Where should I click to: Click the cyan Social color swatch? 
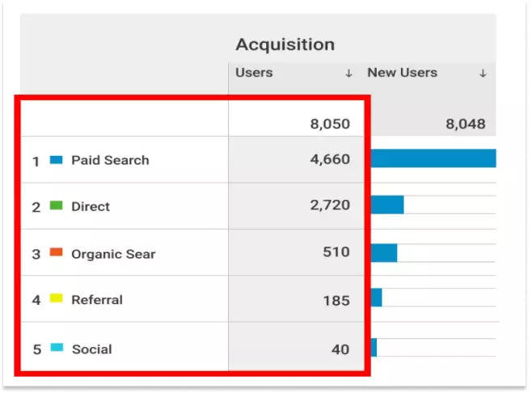[x=56, y=348]
